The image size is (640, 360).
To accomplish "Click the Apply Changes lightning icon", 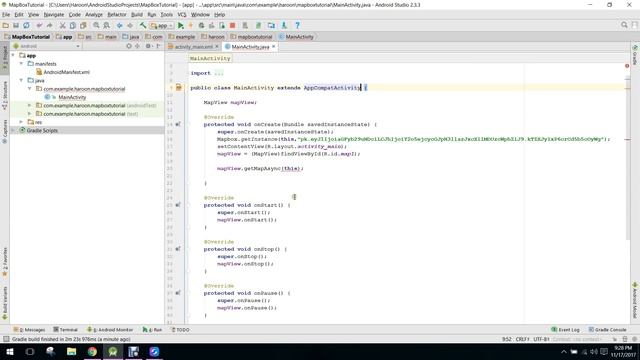I will tap(191, 25).
